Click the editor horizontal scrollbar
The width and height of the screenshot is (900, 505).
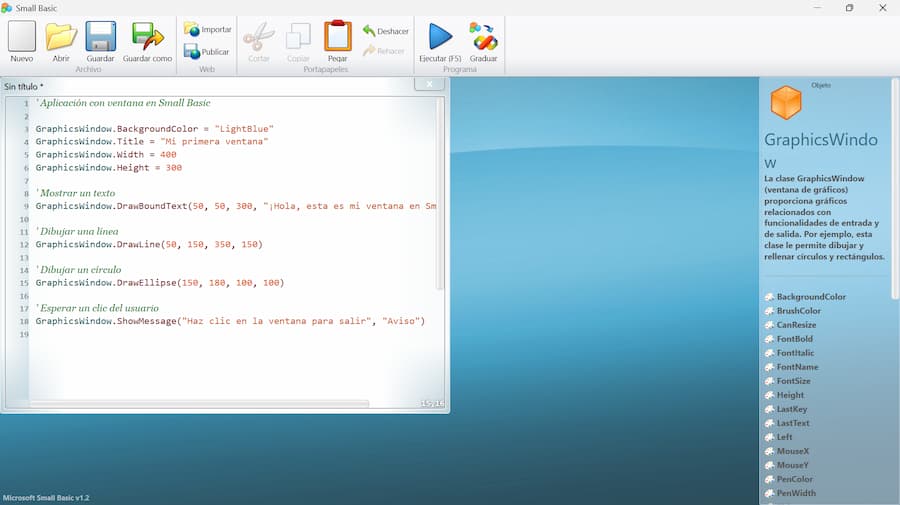199,404
